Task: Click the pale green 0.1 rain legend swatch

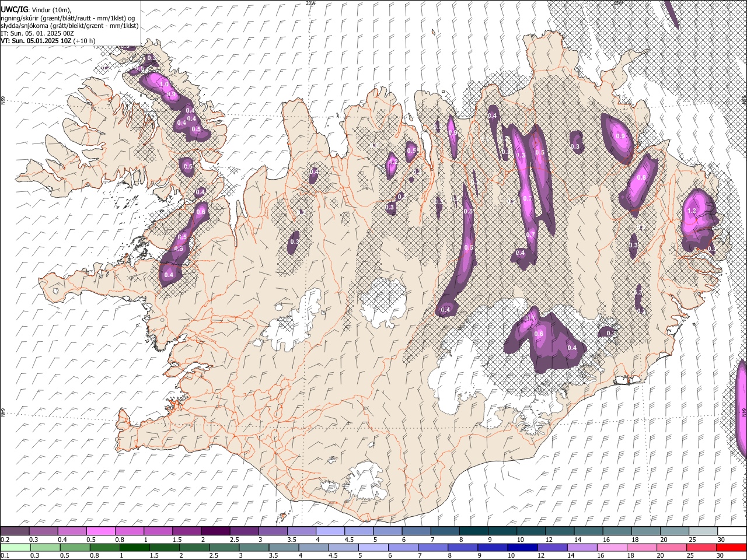Action: tap(15, 547)
